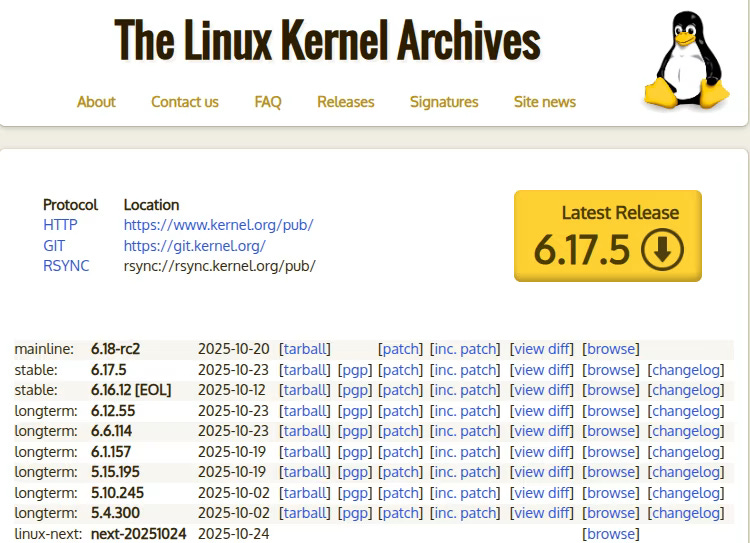750x543 pixels.
Task: Browse linux-next next-20251024 source
Action: pos(610,534)
